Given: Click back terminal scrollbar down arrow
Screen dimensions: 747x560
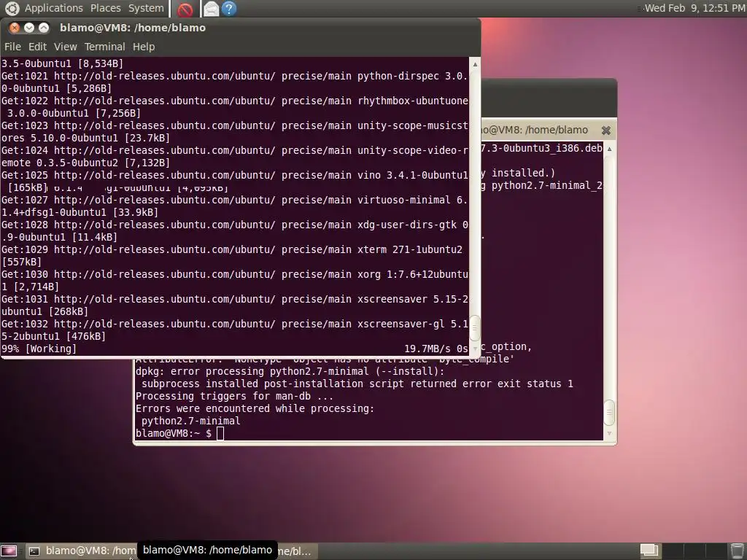Looking at the screenshot, I should click(x=609, y=433).
